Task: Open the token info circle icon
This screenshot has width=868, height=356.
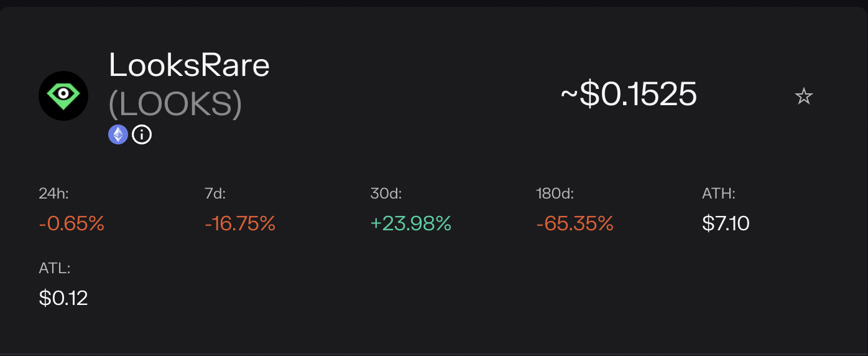Action: coord(142,134)
